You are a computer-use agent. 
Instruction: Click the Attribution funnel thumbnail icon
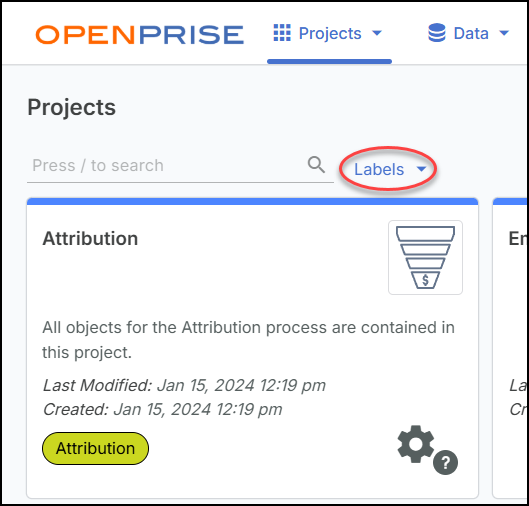coord(425,257)
